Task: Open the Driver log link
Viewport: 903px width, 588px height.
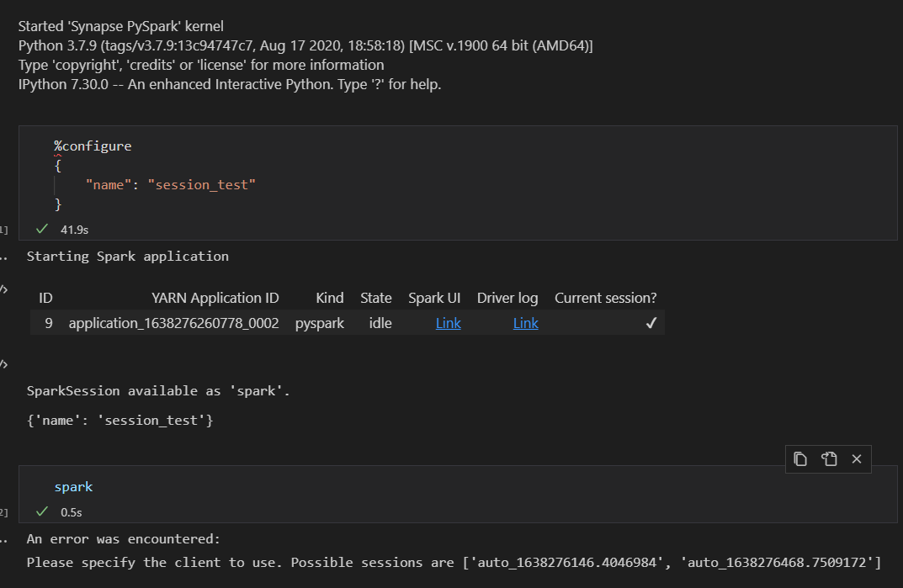Action: click(x=526, y=323)
